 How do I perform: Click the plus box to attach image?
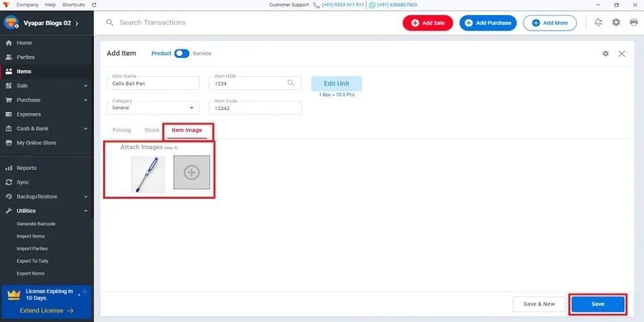click(x=192, y=172)
